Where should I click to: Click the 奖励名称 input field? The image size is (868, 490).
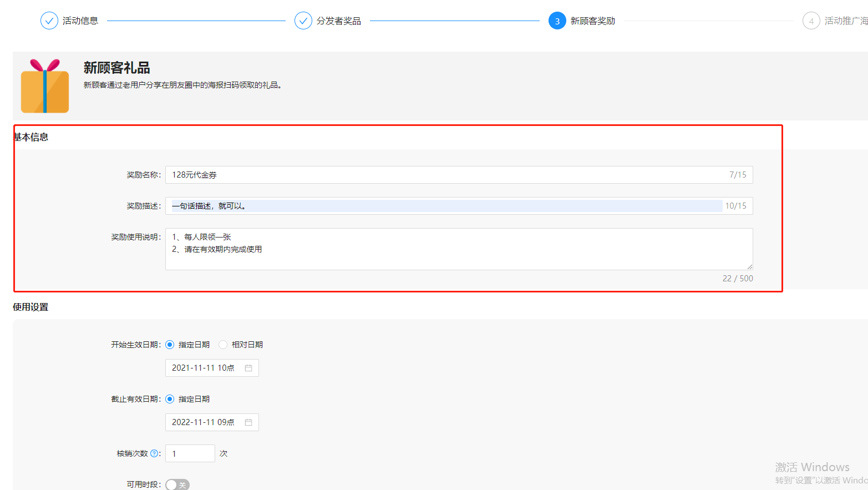tap(444, 175)
